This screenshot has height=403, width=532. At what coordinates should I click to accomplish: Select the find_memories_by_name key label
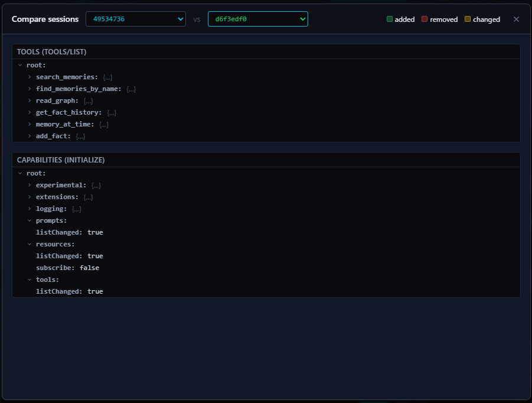pyautogui.click(x=79, y=89)
